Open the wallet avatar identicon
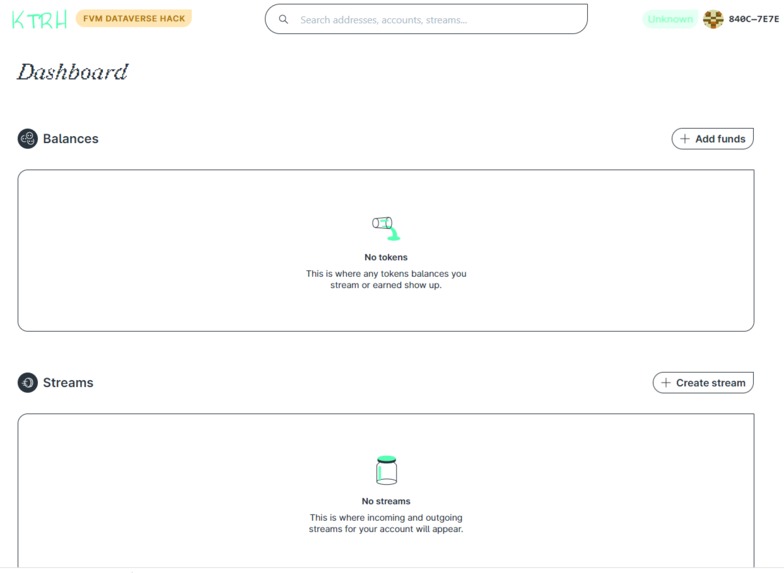 [713, 19]
